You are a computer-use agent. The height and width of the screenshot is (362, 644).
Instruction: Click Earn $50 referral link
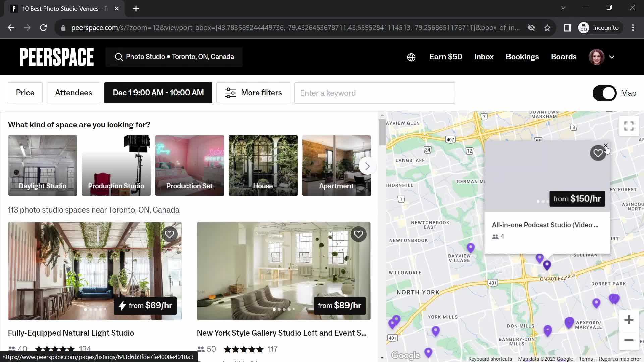pos(445,57)
